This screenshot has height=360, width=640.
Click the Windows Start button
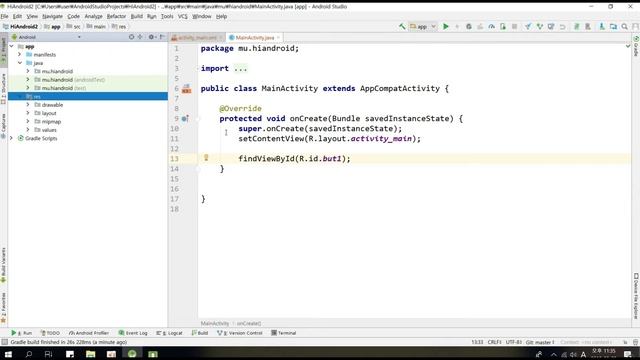click(x=8, y=354)
